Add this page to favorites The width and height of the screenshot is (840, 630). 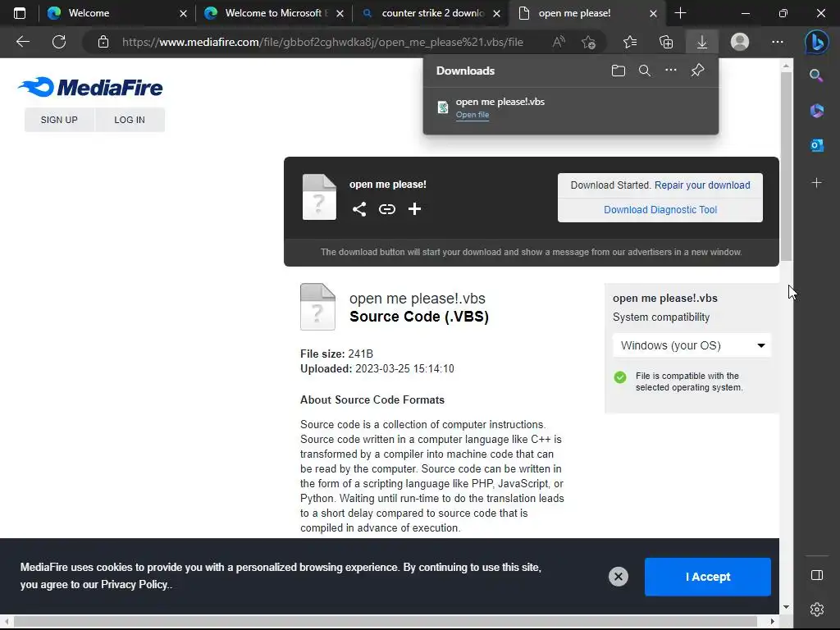[x=588, y=42]
